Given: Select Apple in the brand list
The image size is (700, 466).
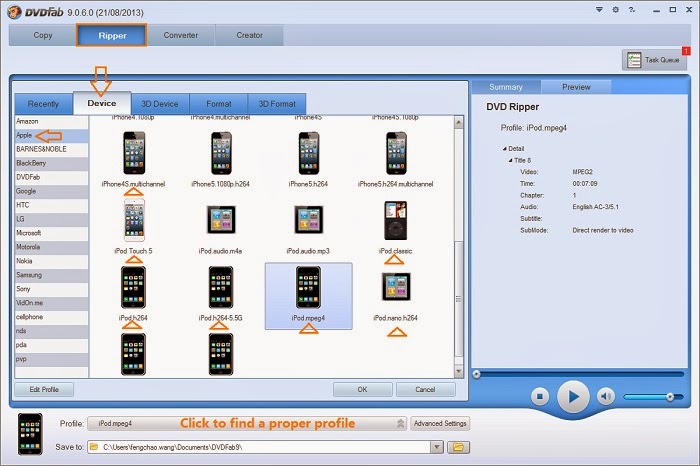Looking at the screenshot, I should pyautogui.click(x=51, y=135).
